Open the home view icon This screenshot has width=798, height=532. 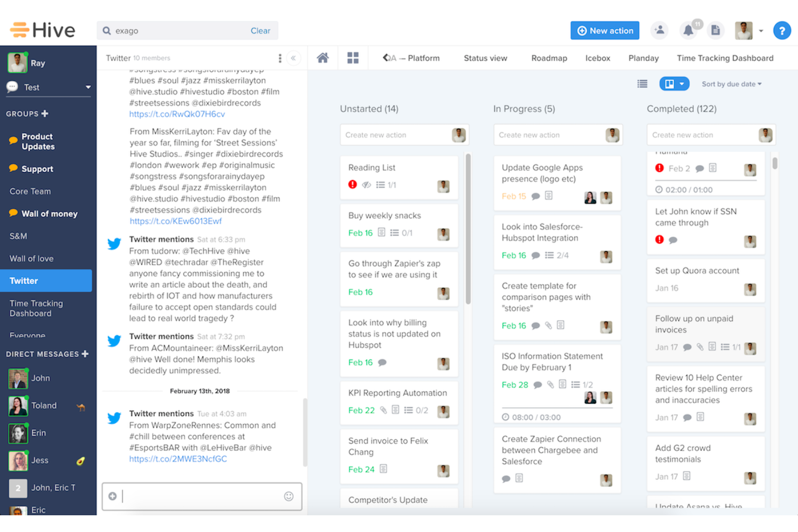point(322,58)
